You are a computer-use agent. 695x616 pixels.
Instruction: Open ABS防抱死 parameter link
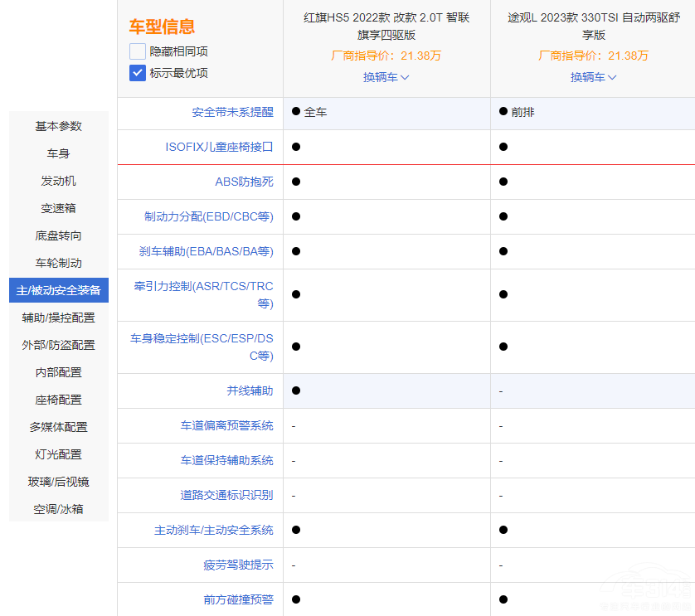[x=244, y=182]
